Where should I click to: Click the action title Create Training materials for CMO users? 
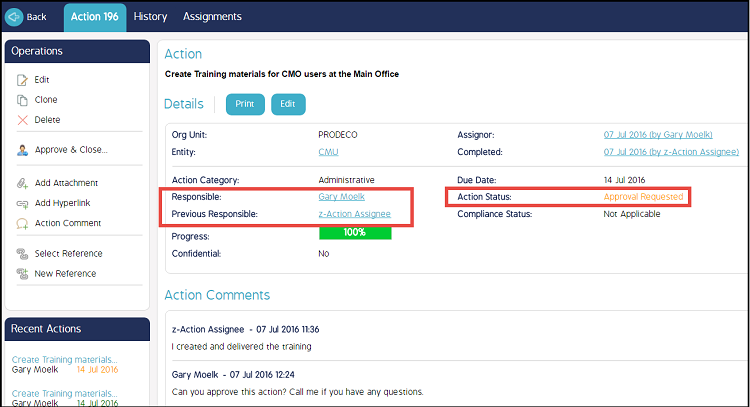click(282, 74)
